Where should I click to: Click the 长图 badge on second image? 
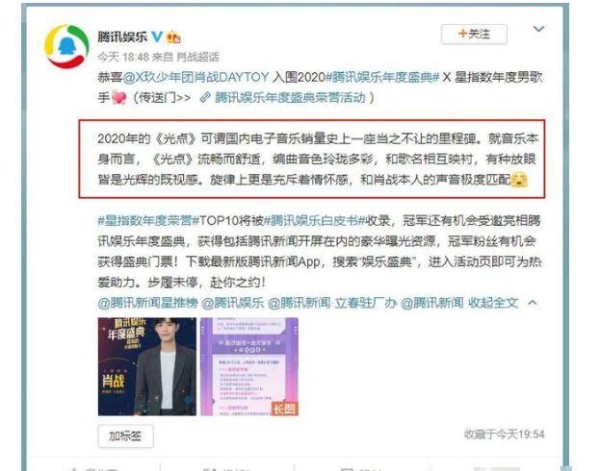285,409
